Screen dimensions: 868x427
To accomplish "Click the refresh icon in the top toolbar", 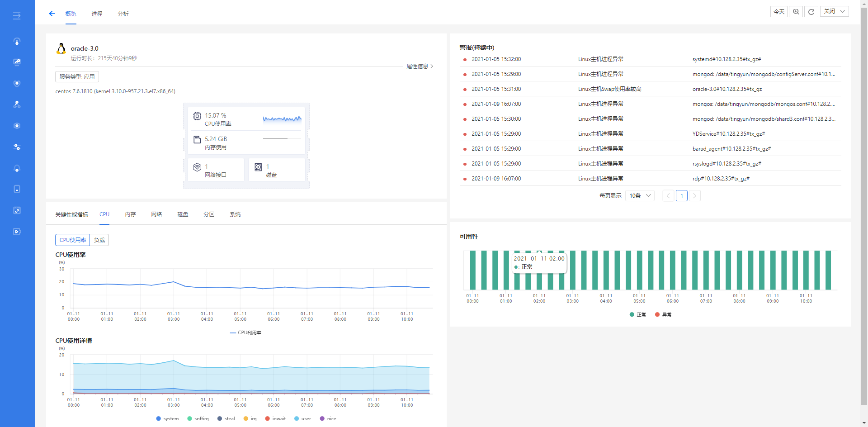I will click(x=811, y=11).
